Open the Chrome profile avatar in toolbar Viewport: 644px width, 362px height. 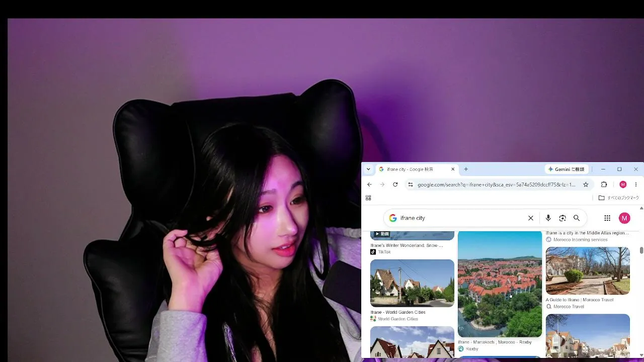[x=623, y=185]
